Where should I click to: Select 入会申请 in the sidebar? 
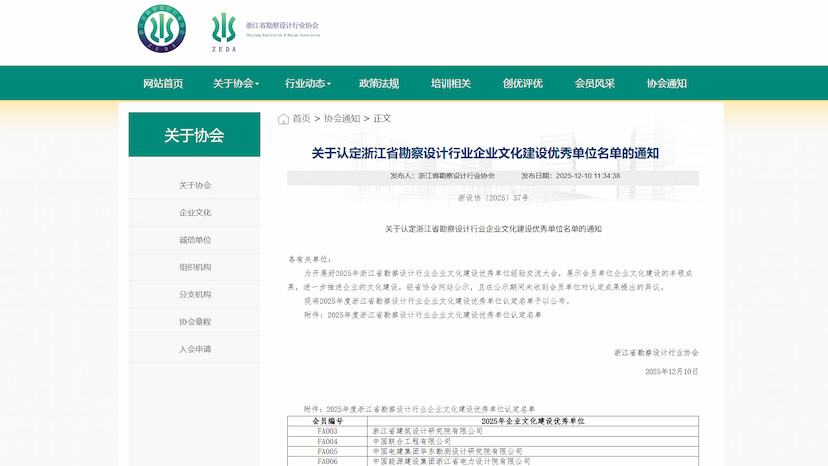pyautogui.click(x=195, y=349)
